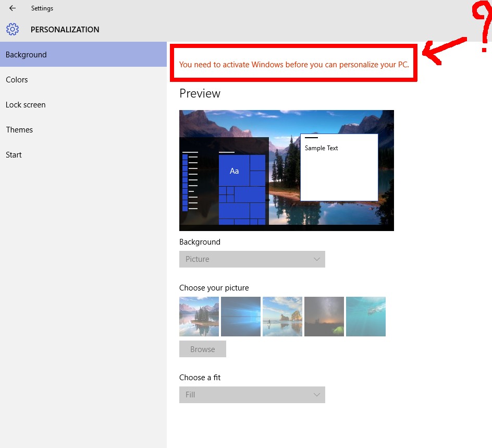
Task: Choose the mountain lake island picture
Action: tap(199, 317)
